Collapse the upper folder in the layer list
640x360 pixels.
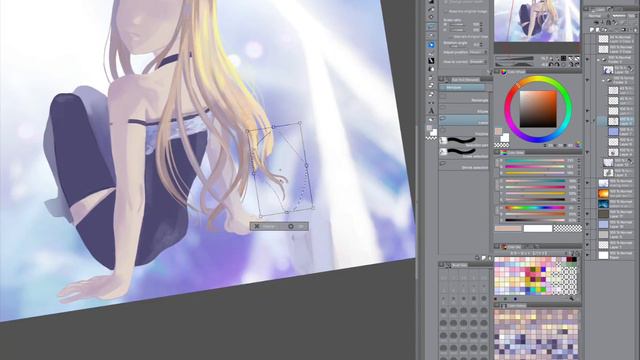click(599, 60)
